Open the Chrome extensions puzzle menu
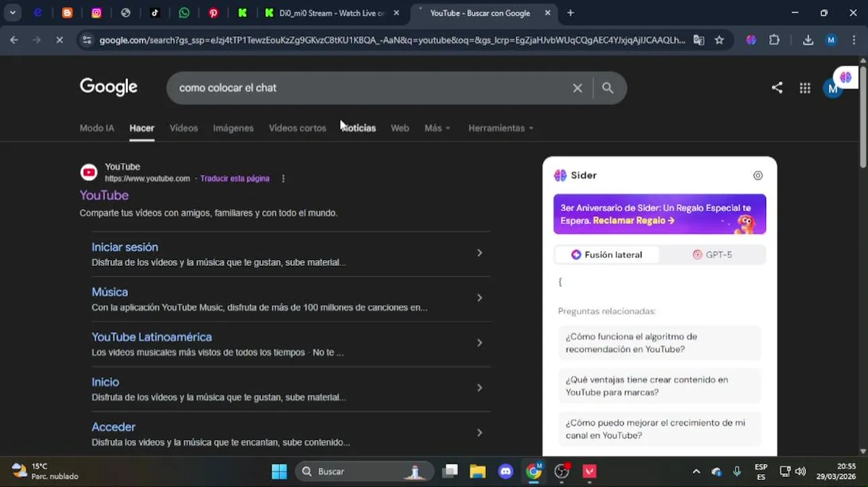Image resolution: width=868 pixels, height=487 pixels. point(775,41)
